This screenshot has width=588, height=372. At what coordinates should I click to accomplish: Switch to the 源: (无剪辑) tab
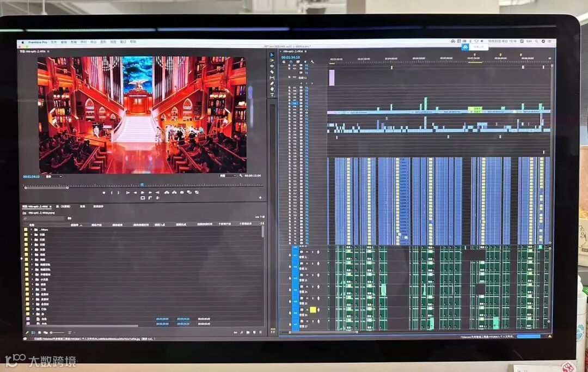63,206
